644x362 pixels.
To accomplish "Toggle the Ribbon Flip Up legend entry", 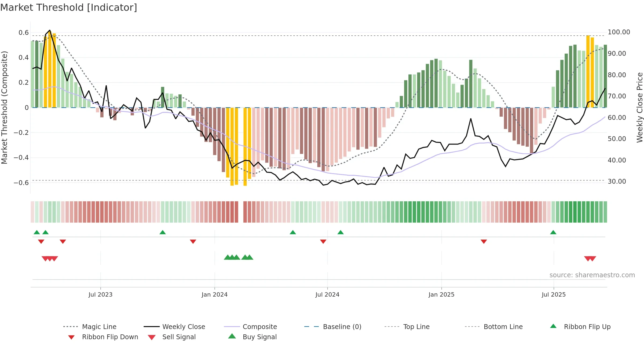I will pos(580,327).
